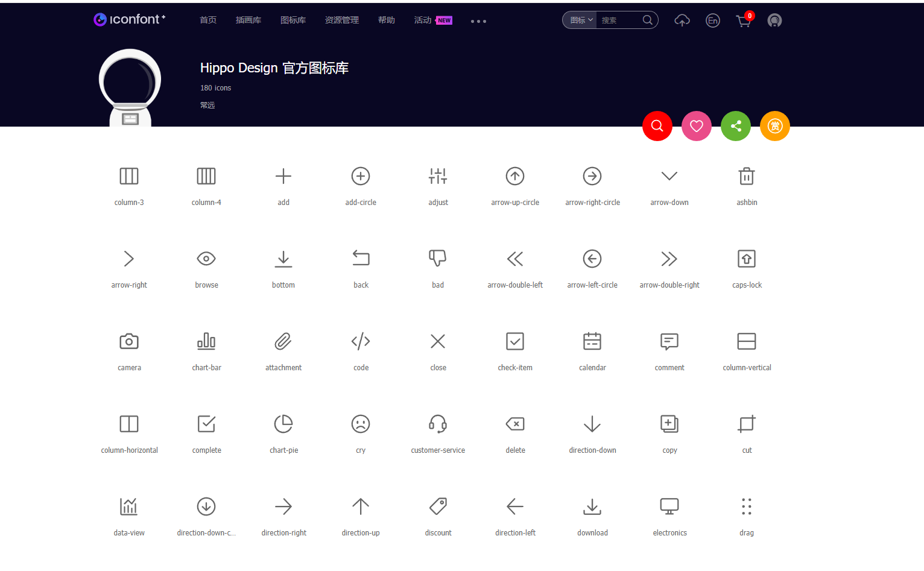Click the orange reward button
The image size is (924, 571).
coord(775,126)
